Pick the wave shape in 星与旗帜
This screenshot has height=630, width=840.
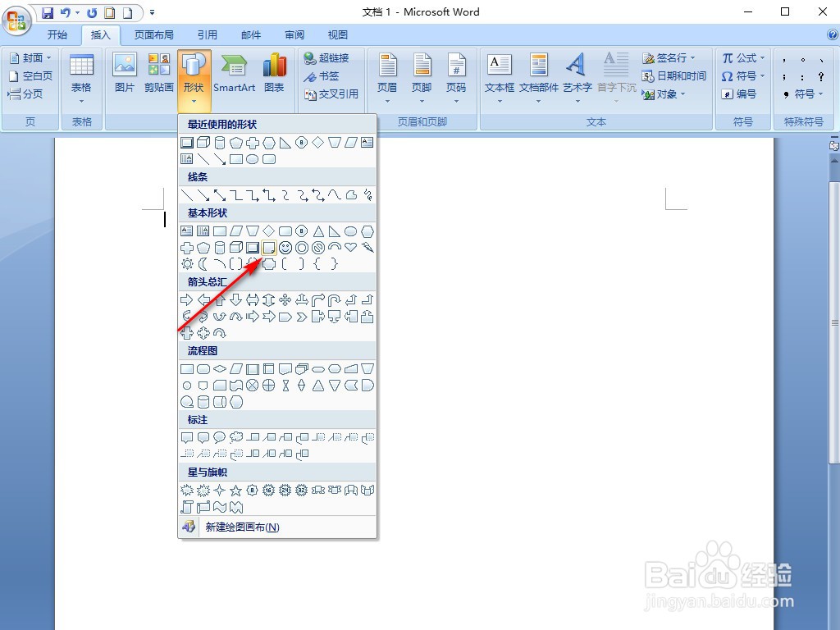220,507
